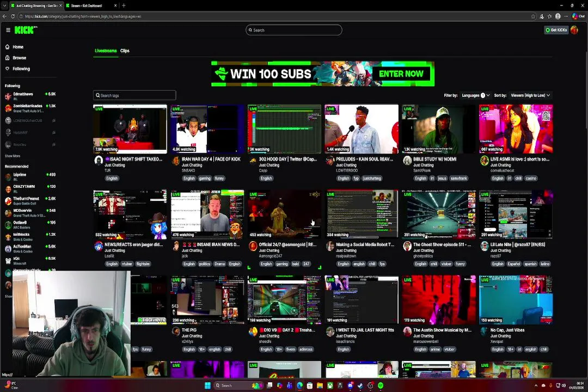Open browser favorites icon
This screenshot has width=588, height=392.
[x=549, y=16]
